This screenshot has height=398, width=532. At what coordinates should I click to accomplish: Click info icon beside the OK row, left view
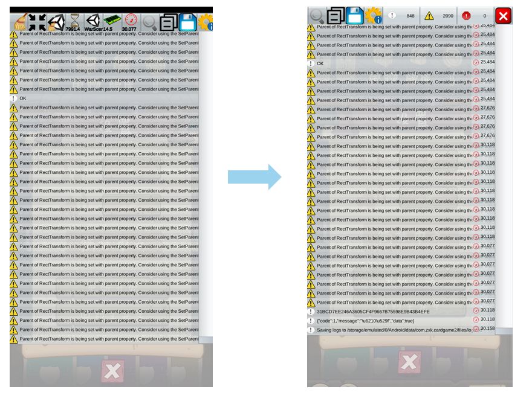pyautogui.click(x=13, y=98)
